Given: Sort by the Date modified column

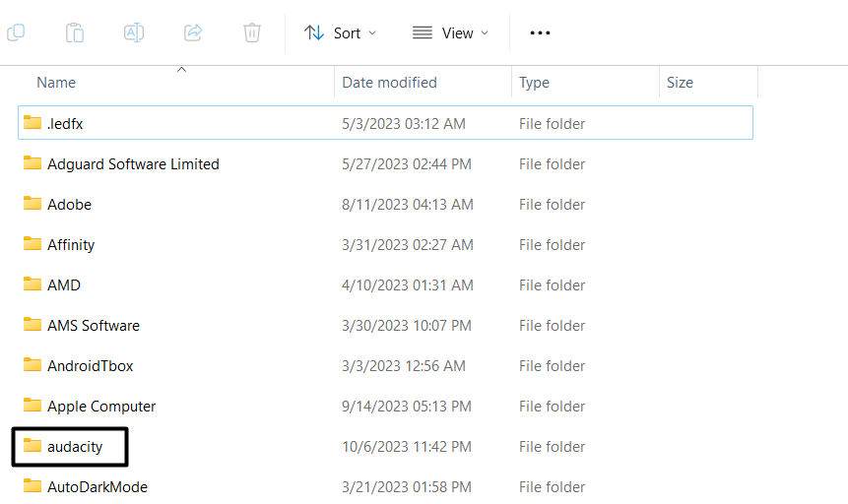Looking at the screenshot, I should [x=389, y=83].
